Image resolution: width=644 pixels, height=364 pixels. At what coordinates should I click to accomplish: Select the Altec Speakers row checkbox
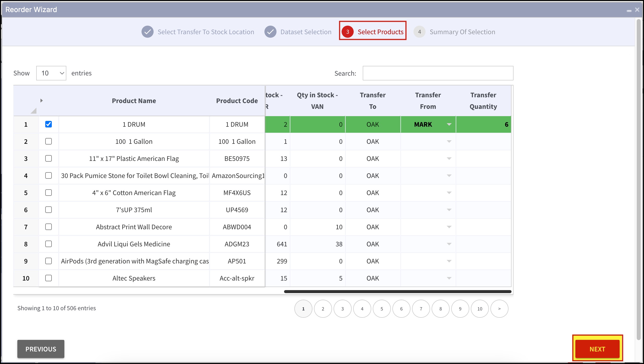(49, 278)
